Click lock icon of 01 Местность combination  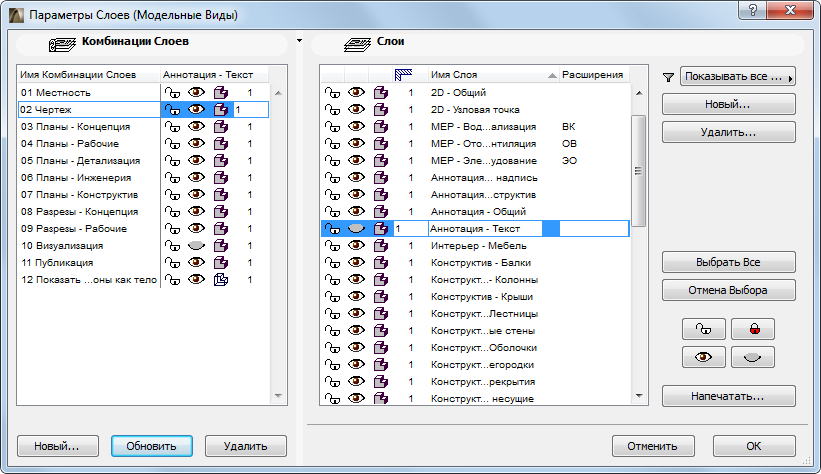[x=172, y=93]
